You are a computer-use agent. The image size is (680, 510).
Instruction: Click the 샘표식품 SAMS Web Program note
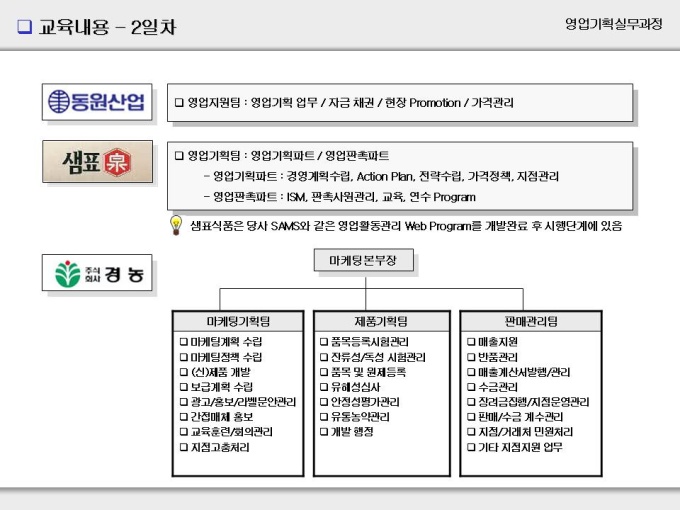(x=406, y=226)
